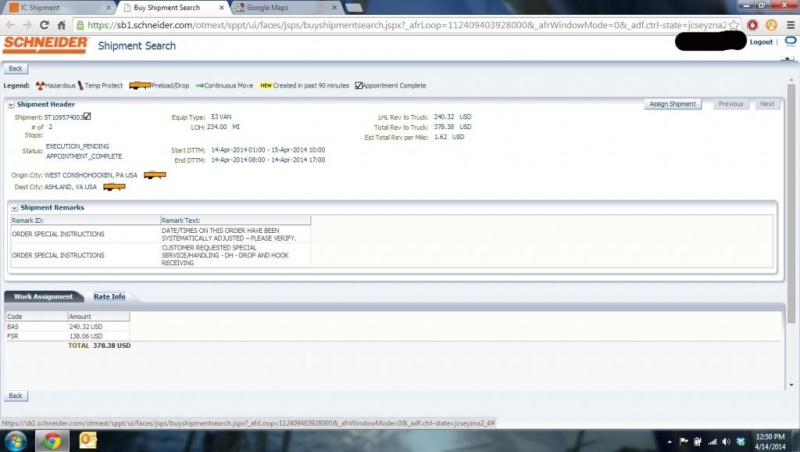
Task: Click the browser address bar
Action: click(x=400, y=24)
